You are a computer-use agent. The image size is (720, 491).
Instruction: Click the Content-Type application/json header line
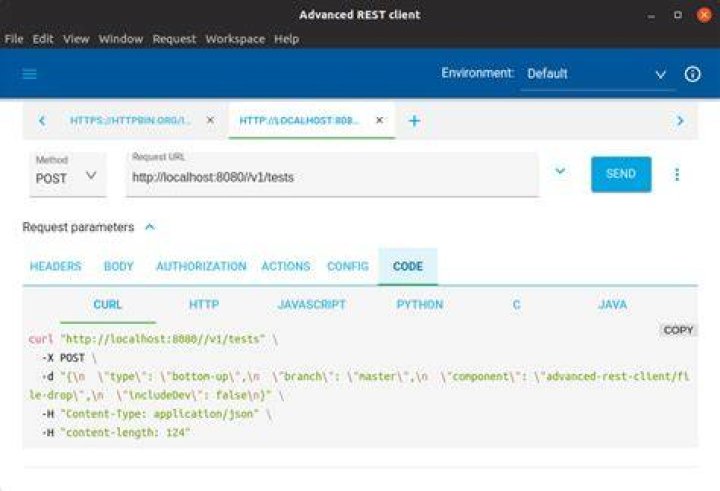pos(157,414)
